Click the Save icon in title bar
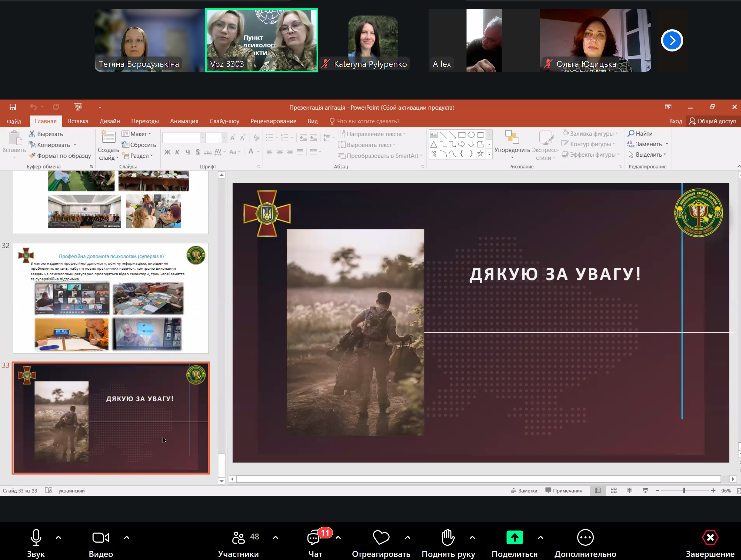Viewport: 741px width, 560px height. [x=13, y=107]
